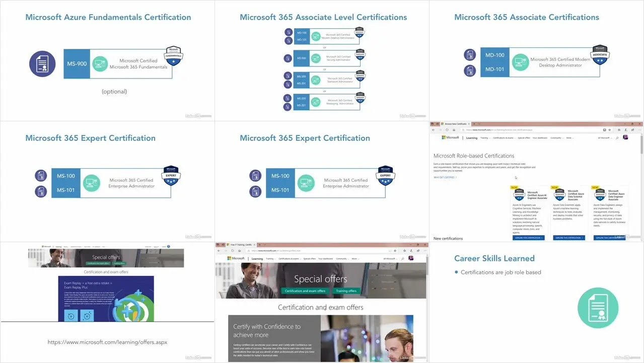Click share icon on Role-based Certifications browser toolbar
Screen dimensions: 644x363
click(x=633, y=130)
